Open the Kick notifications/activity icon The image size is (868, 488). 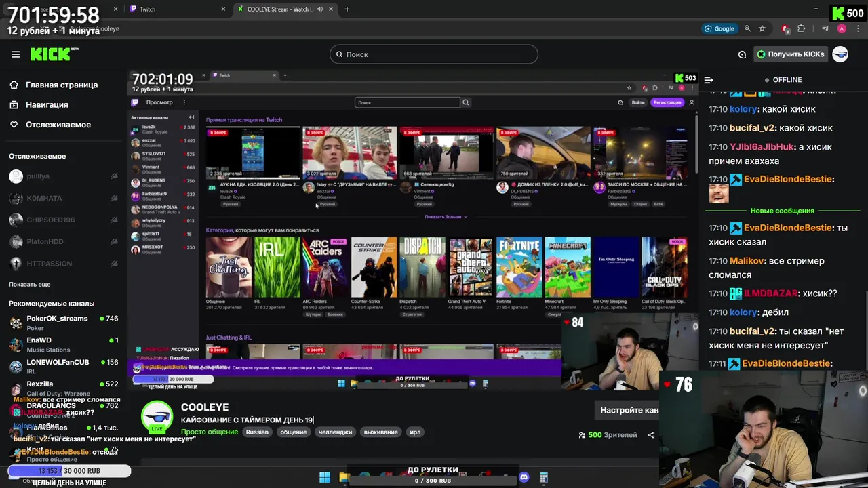click(x=742, y=54)
